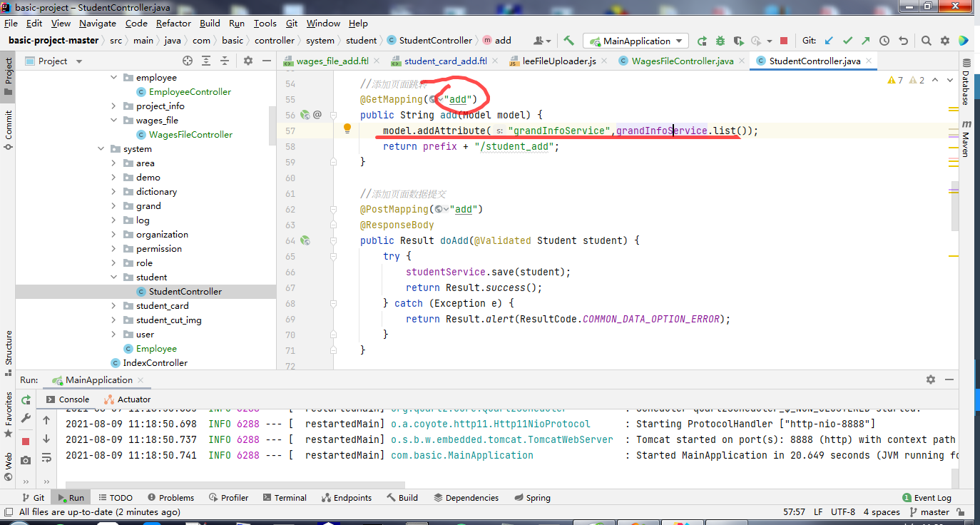
Task: Open the Refactor menu
Action: point(173,23)
